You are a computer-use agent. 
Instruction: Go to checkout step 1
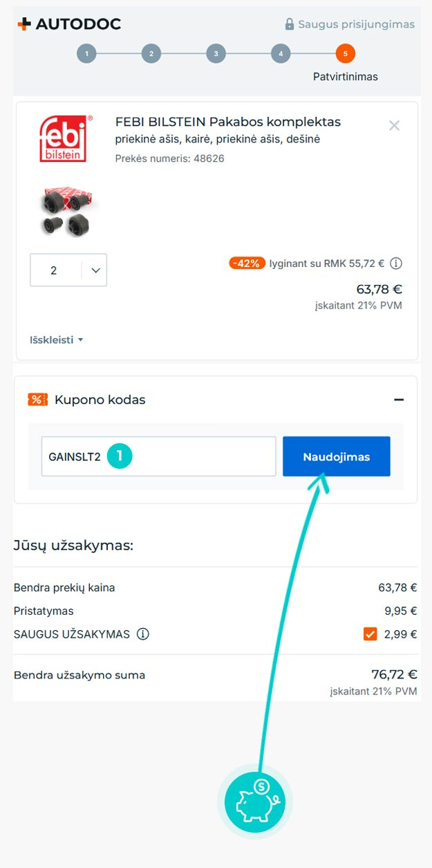(86, 53)
